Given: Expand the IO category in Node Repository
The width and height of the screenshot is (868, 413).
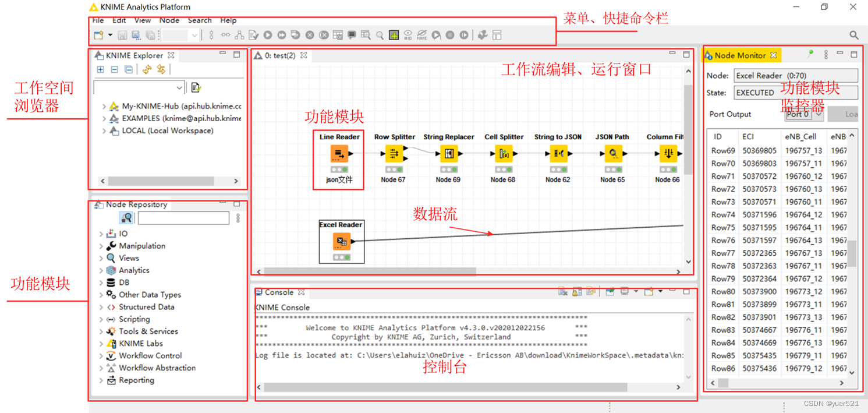Looking at the screenshot, I should tap(101, 234).
